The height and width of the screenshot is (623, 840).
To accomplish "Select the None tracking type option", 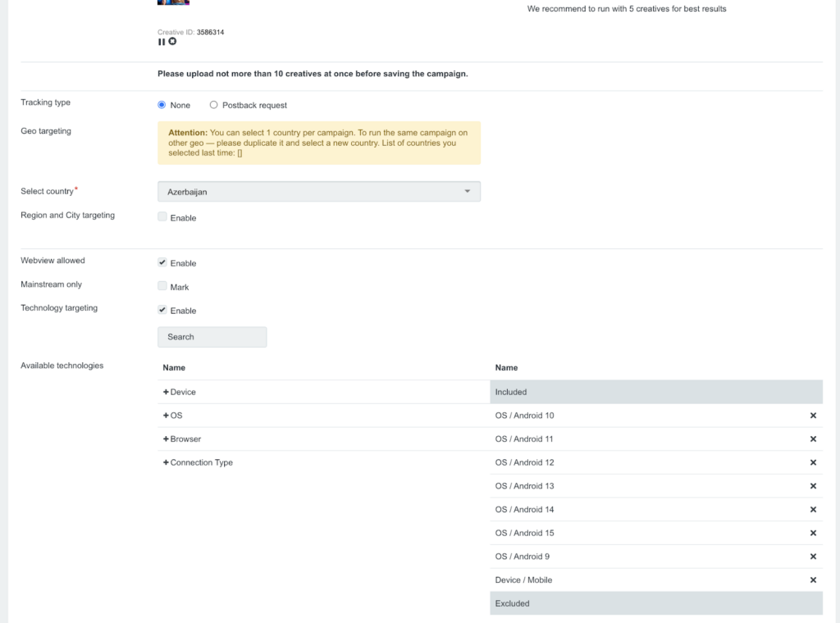I will [162, 105].
